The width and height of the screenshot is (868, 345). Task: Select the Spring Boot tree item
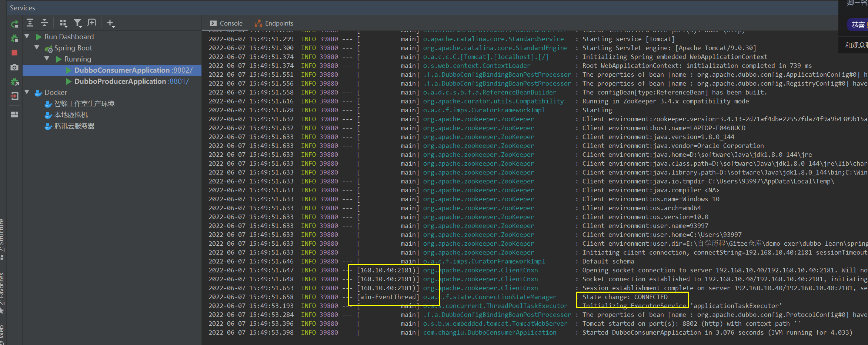[73, 48]
